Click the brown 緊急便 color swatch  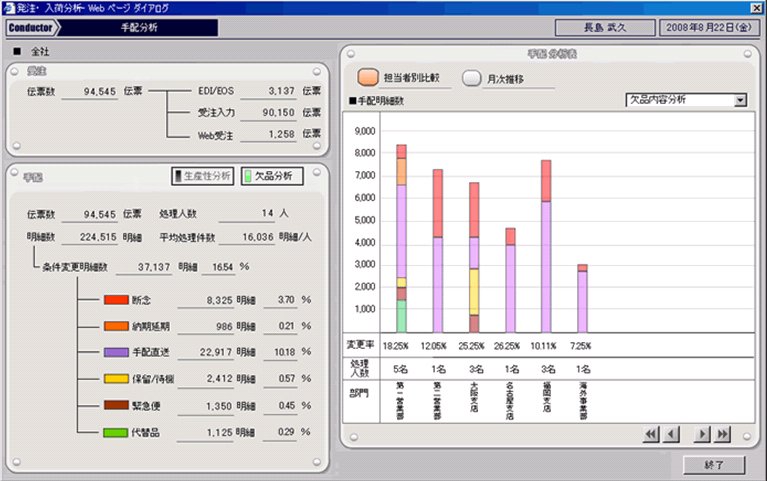click(116, 405)
